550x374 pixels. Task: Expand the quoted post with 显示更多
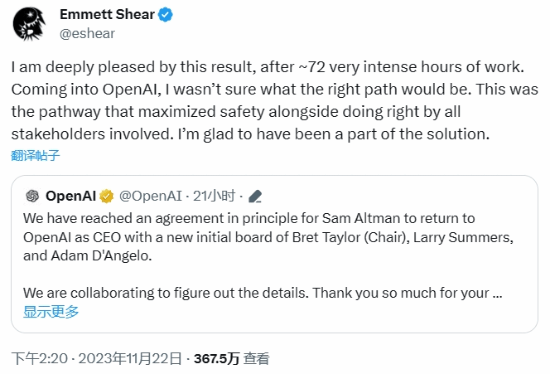[51, 312]
